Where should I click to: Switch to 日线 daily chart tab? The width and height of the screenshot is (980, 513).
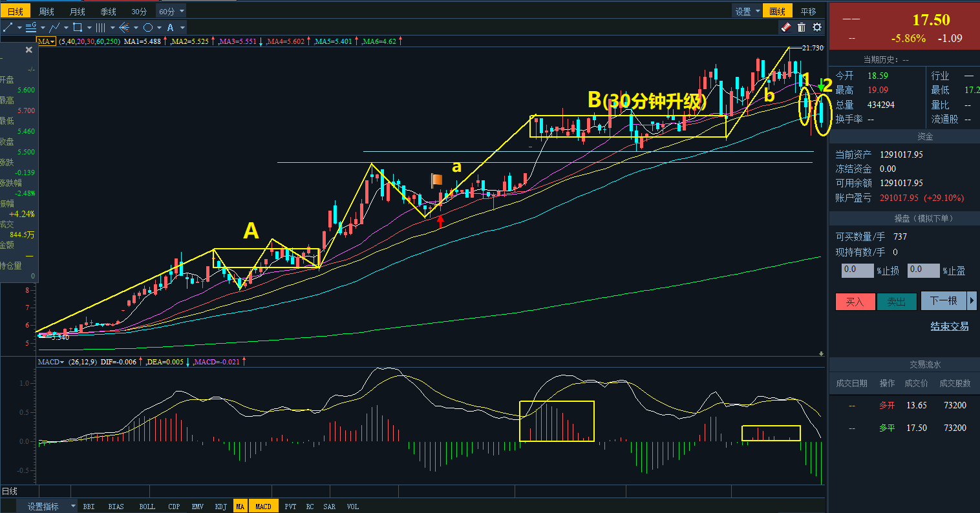[x=15, y=11]
